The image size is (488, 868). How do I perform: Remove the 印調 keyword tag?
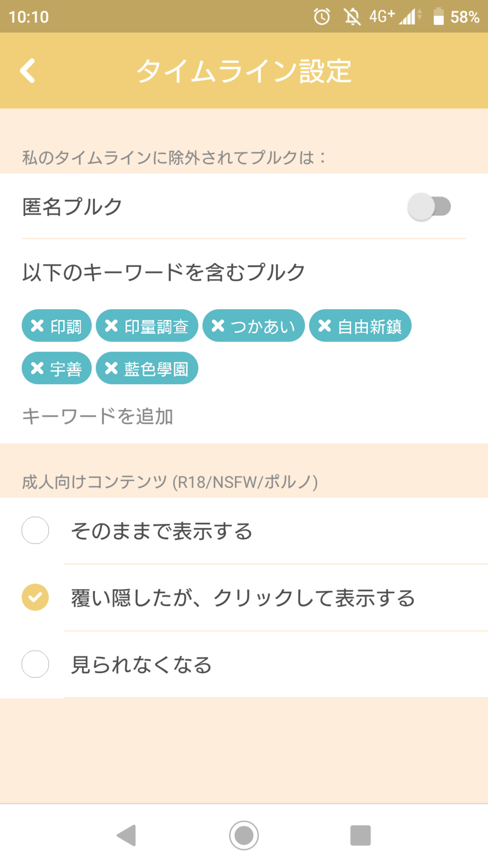[37, 325]
